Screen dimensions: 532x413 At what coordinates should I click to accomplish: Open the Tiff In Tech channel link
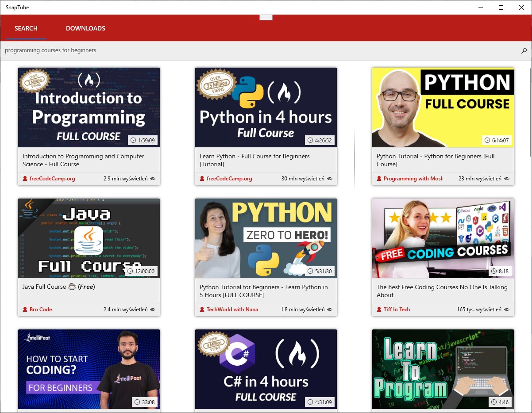397,310
